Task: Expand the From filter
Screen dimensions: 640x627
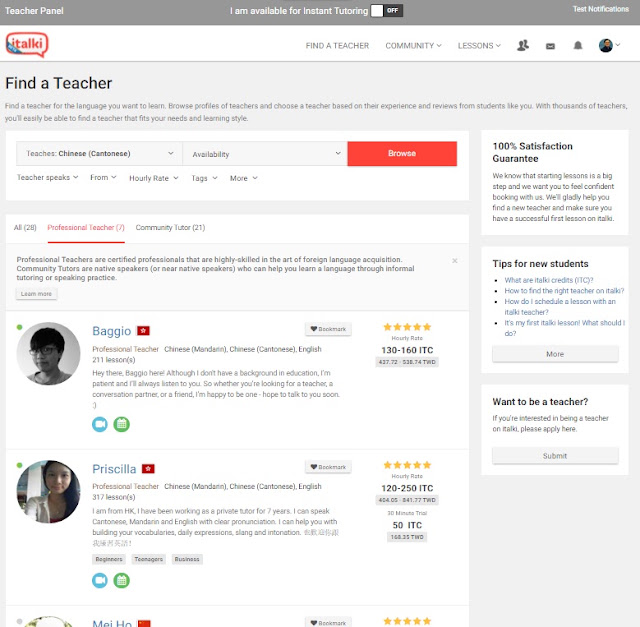Action: click(x=103, y=178)
